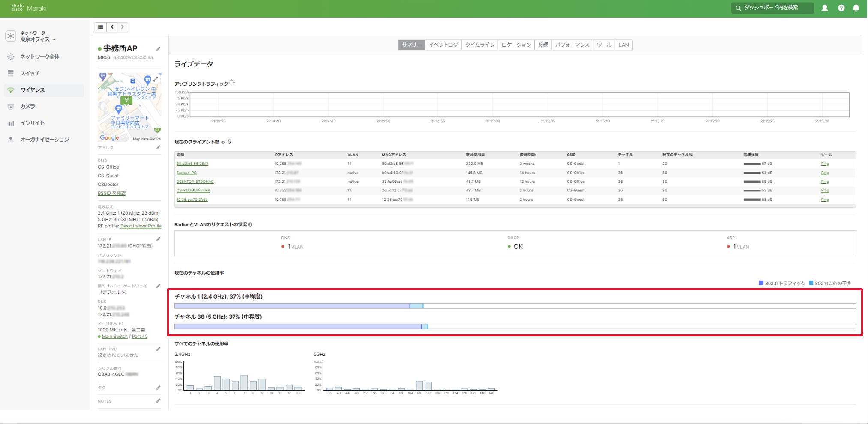Click info icon beside RadiusとVLANのリクエストの状況
Viewport: 868px width, 424px height.
[251, 224]
